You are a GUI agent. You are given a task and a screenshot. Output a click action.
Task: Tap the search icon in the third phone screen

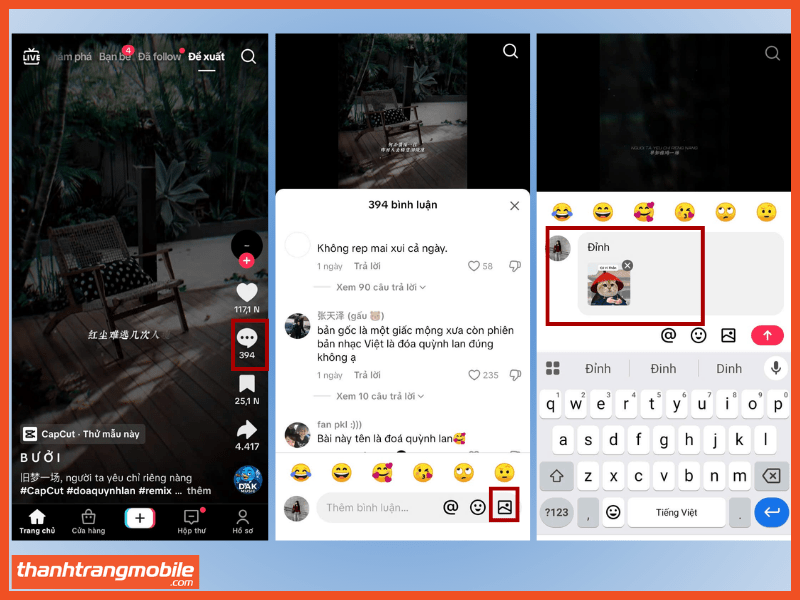click(x=772, y=53)
